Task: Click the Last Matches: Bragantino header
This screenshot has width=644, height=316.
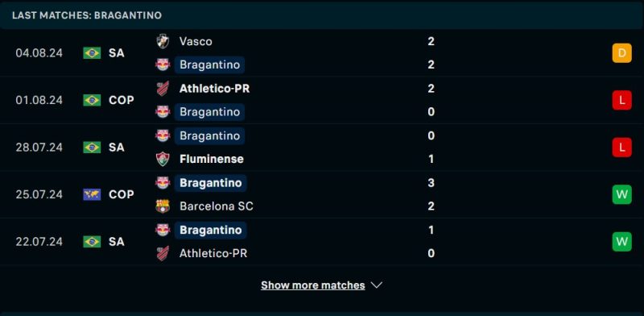Action: [x=87, y=15]
